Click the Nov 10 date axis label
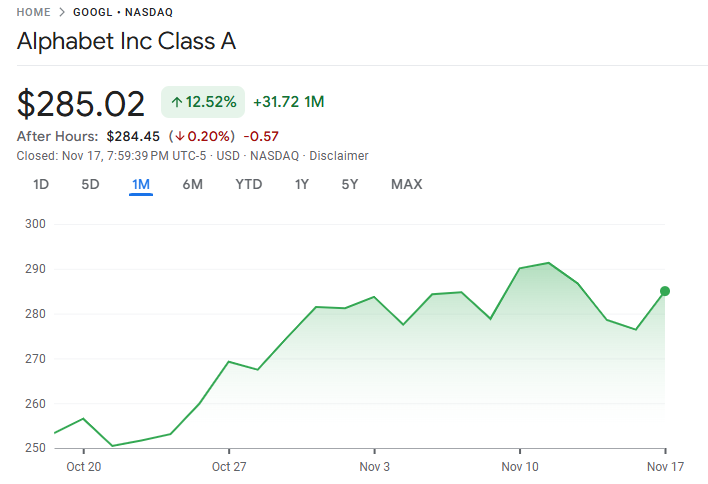Viewport: 708px width, 484px height. 520,467
